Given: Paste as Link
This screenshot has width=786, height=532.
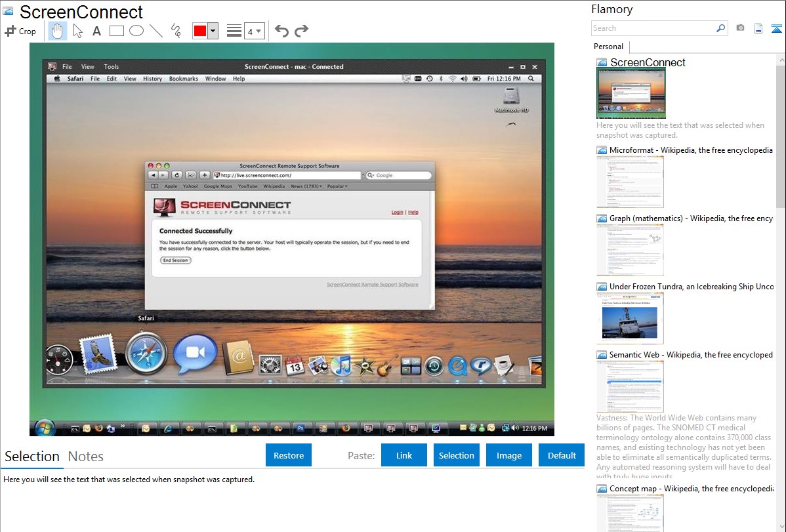Looking at the screenshot, I should pos(404,455).
